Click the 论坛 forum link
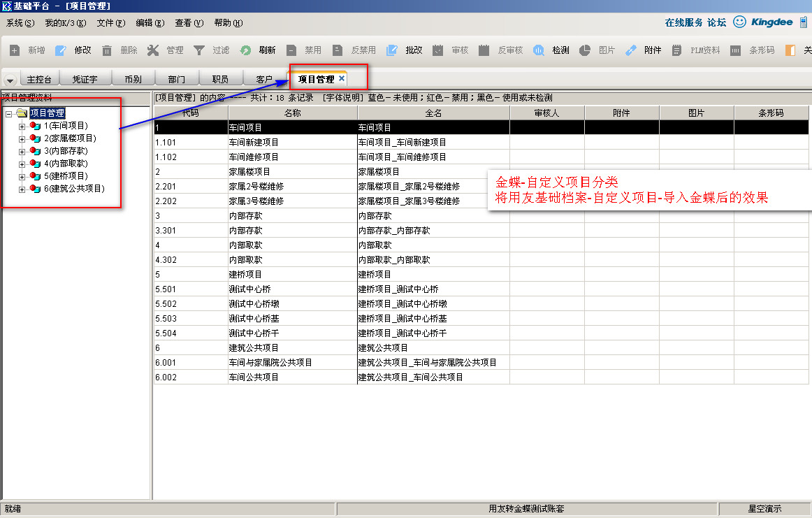The width and height of the screenshot is (812, 518). pyautogui.click(x=716, y=22)
